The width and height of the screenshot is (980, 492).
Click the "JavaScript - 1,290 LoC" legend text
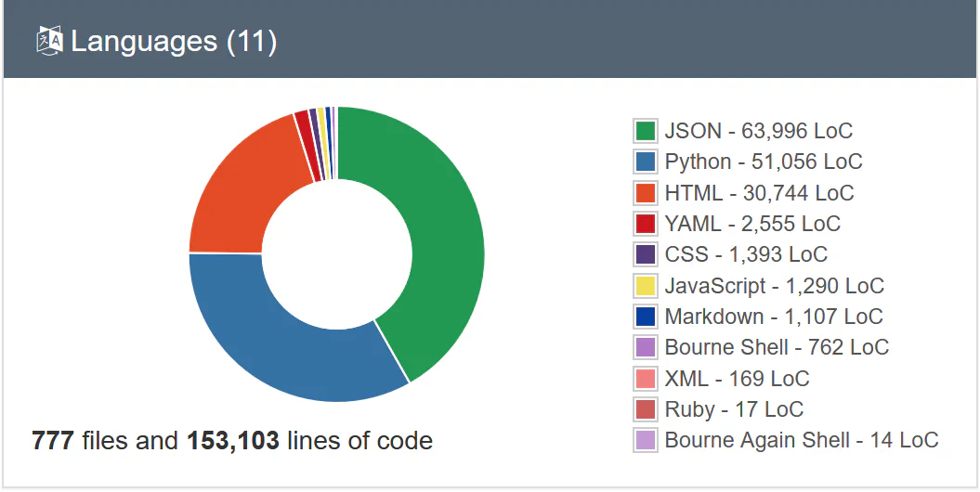pos(774,286)
